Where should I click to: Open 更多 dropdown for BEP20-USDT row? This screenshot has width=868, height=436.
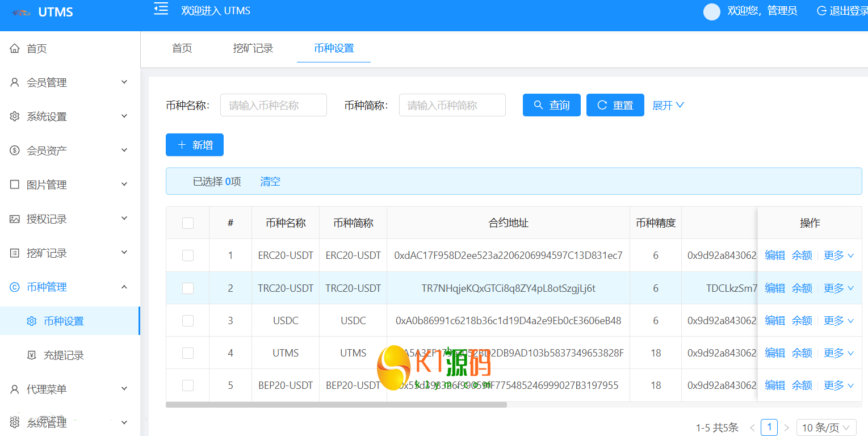[838, 385]
